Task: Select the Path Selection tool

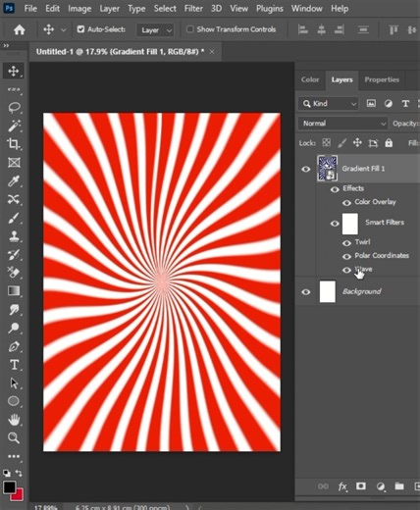Action: [x=14, y=382]
